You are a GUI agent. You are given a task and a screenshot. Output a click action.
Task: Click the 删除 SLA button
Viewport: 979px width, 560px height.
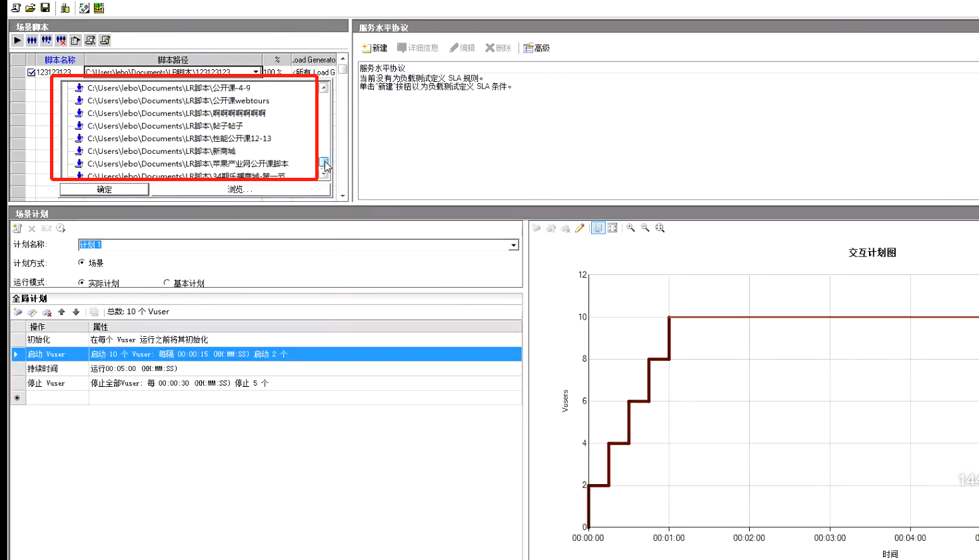click(498, 48)
